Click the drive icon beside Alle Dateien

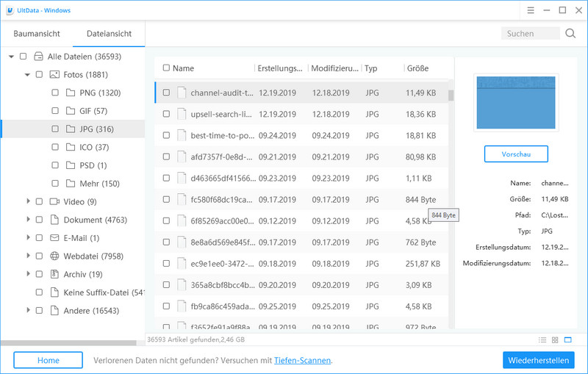coord(38,57)
